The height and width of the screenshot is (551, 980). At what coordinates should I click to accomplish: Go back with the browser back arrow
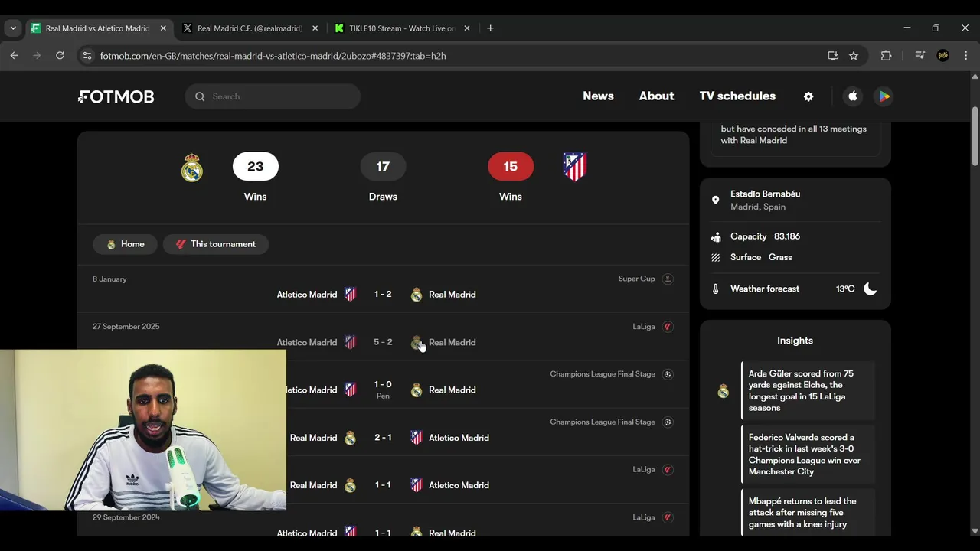pos(14,56)
